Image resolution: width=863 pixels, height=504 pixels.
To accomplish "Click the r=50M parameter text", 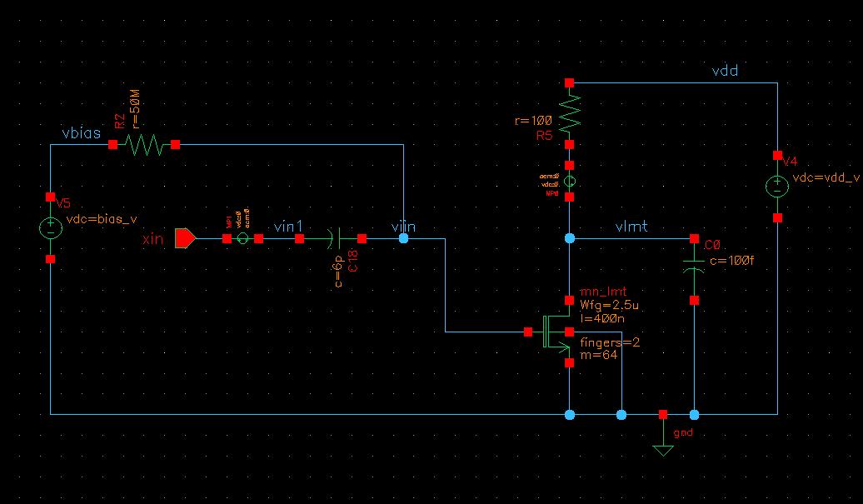I will click(134, 109).
